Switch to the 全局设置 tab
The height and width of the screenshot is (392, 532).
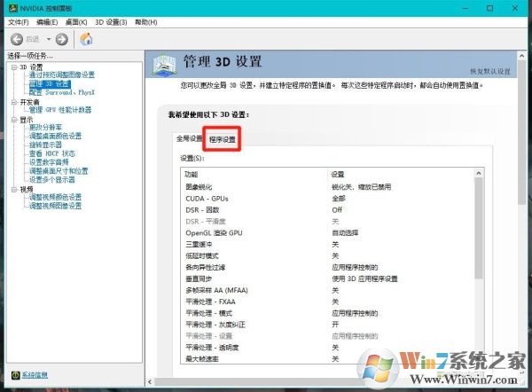(189, 138)
